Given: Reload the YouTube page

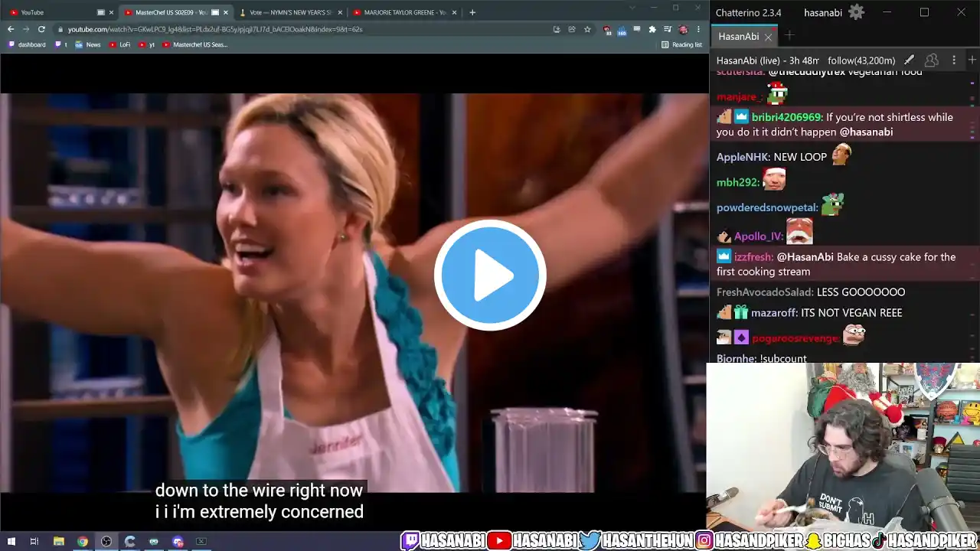Looking at the screenshot, I should [41, 29].
